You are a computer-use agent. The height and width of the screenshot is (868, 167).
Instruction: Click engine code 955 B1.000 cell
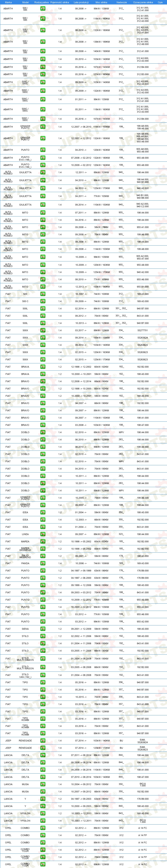pos(142,287)
